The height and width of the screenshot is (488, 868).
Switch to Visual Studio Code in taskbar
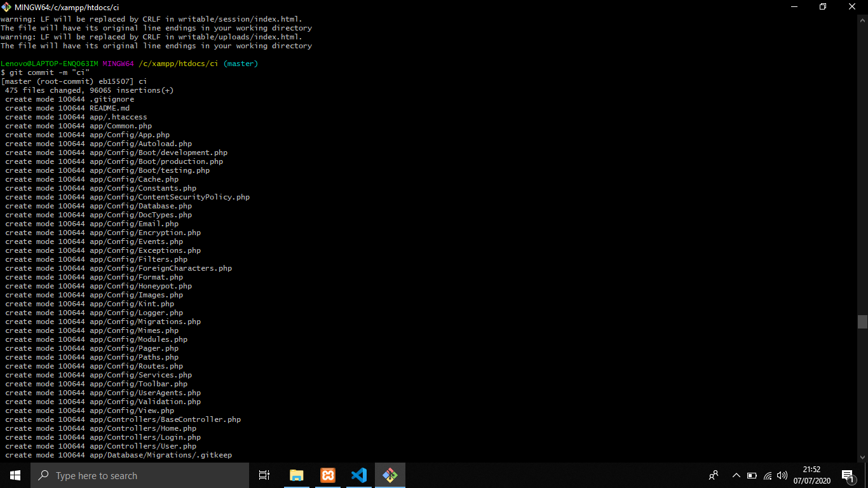(359, 475)
